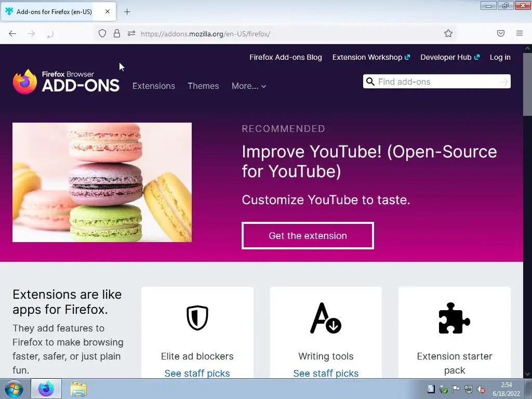
Task: Click the Writing tools letter icon
Action: pos(326,318)
